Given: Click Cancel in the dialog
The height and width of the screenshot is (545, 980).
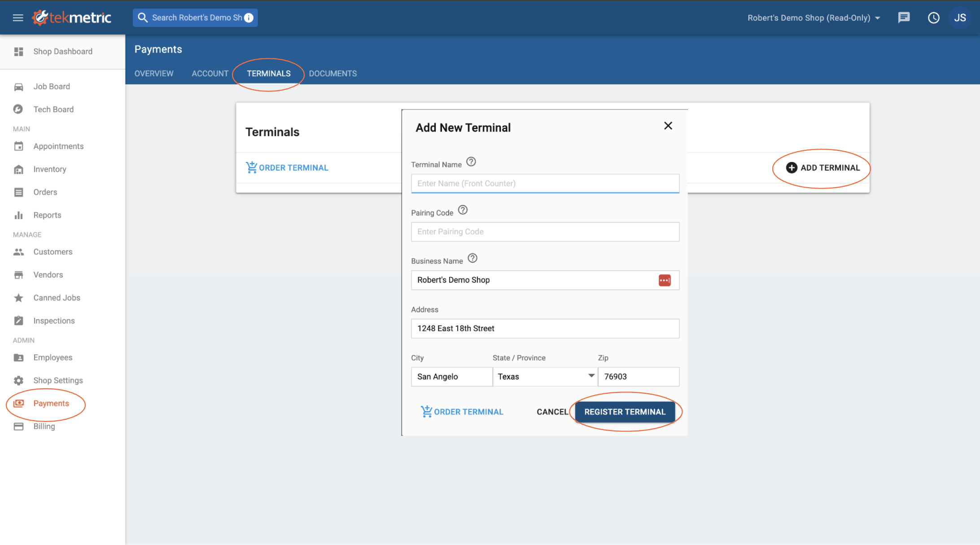Looking at the screenshot, I should pyautogui.click(x=552, y=412).
